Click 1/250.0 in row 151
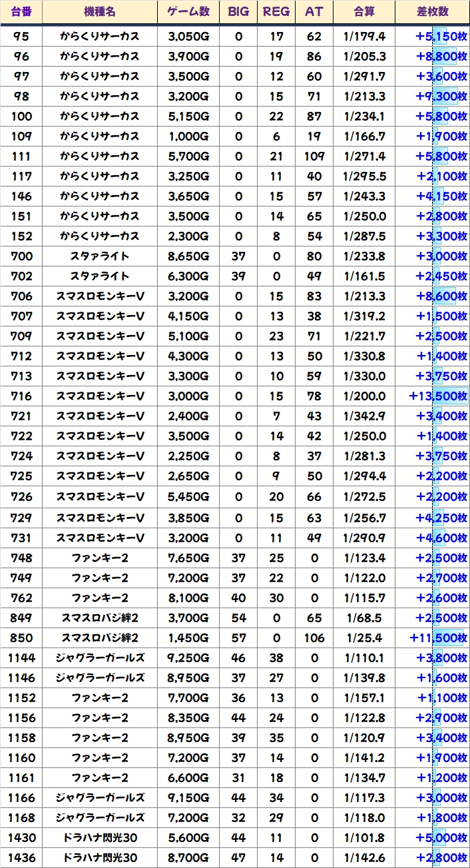This screenshot has width=470, height=868. (364, 216)
